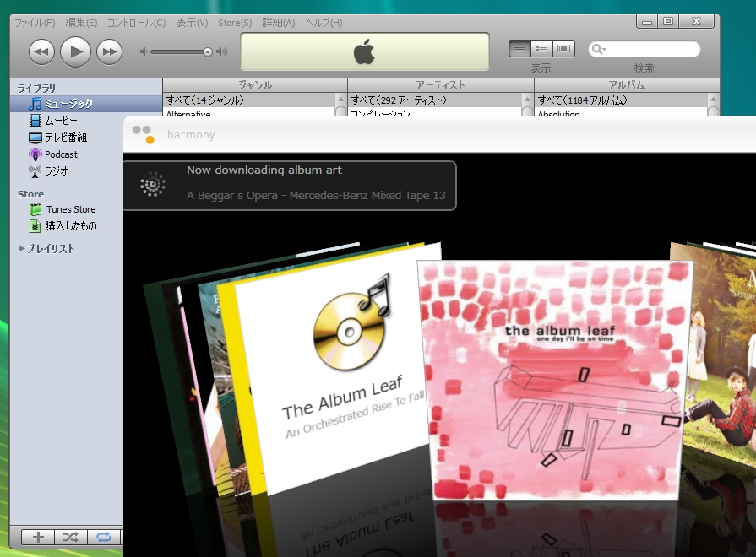This screenshot has height=557, width=756.
Task: Click the アルバム column header
Action: coord(627,85)
